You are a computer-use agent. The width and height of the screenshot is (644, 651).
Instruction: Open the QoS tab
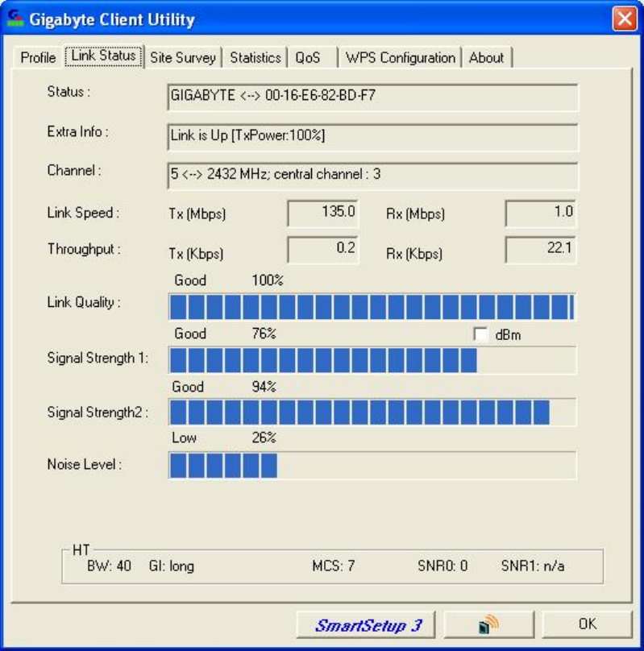click(308, 57)
